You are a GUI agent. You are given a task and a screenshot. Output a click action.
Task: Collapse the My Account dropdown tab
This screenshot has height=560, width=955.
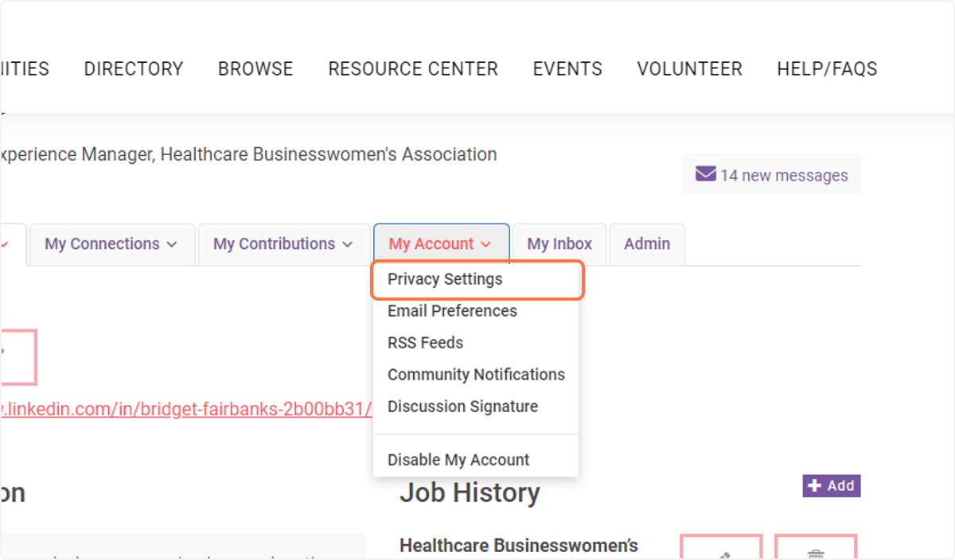click(441, 244)
